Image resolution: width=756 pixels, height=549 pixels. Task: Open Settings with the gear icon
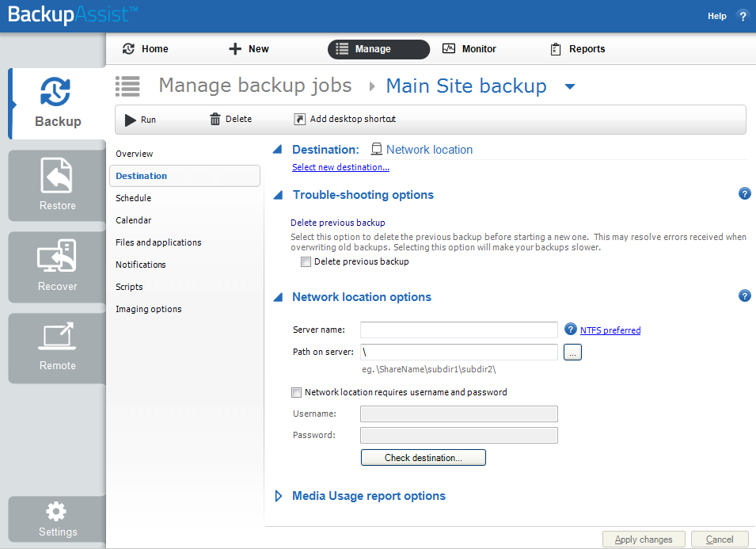click(56, 512)
